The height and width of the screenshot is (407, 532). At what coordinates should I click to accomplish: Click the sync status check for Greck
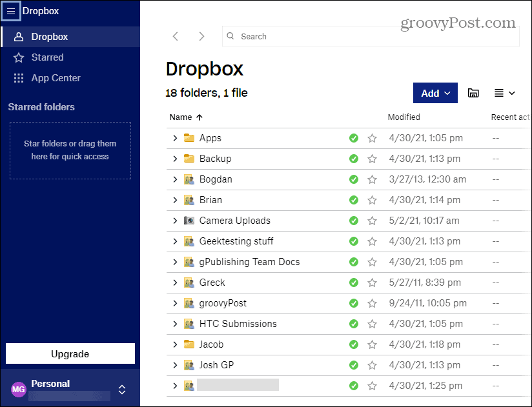pos(354,283)
